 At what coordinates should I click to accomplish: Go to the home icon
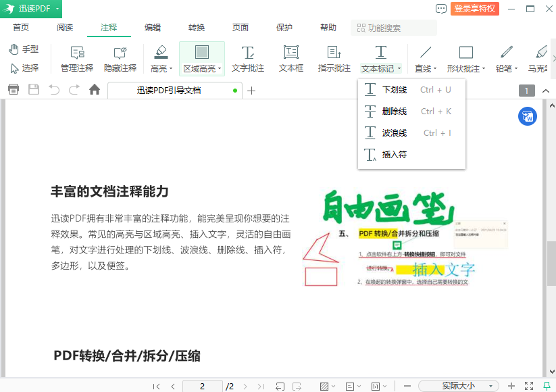click(x=95, y=89)
